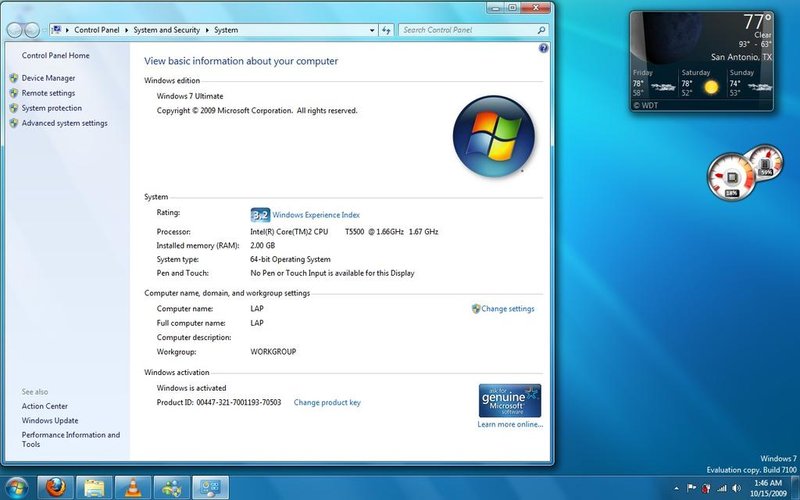The image size is (800, 500).
Task: Open Action Center link
Action: pos(45,406)
